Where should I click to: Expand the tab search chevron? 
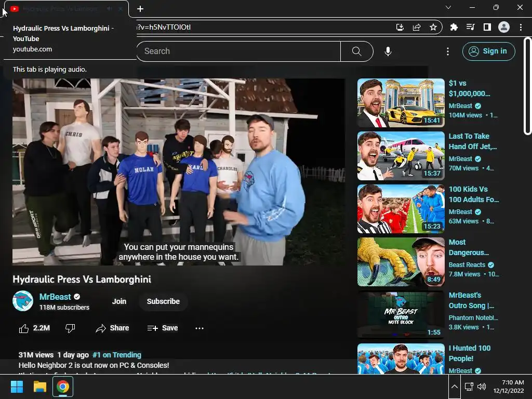[x=448, y=7]
